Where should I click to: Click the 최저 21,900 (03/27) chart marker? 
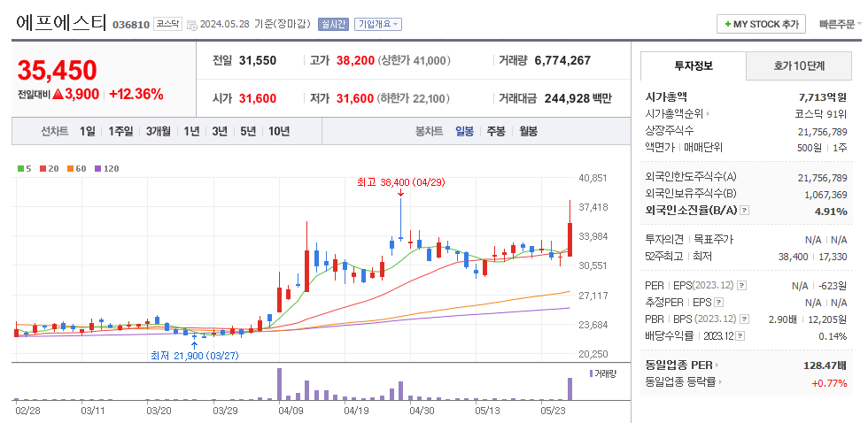(194, 355)
